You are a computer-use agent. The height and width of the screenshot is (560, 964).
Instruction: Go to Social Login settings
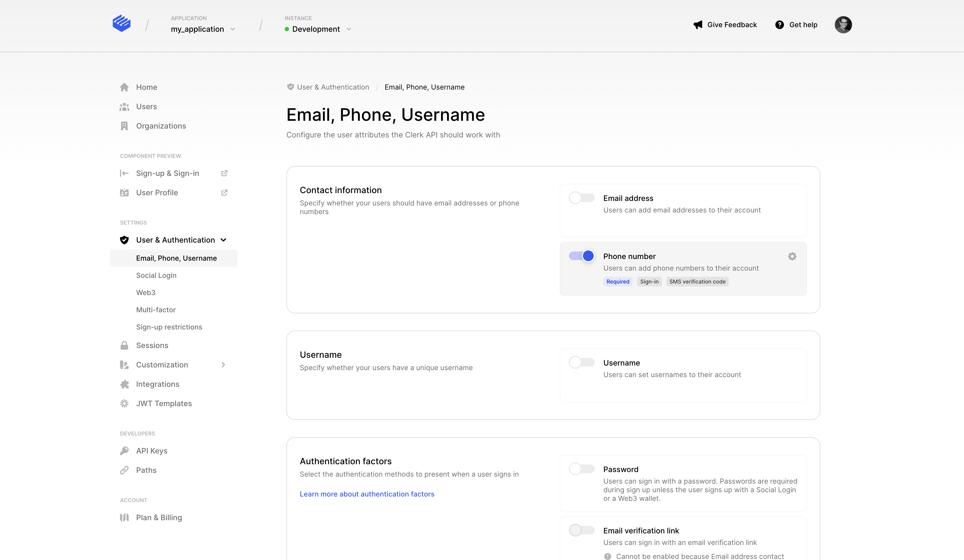click(x=156, y=275)
